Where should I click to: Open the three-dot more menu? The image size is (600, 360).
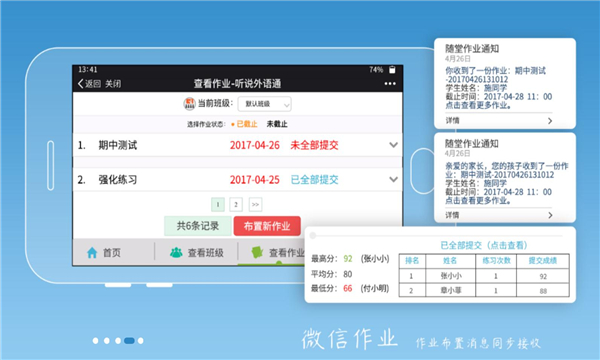[390, 84]
